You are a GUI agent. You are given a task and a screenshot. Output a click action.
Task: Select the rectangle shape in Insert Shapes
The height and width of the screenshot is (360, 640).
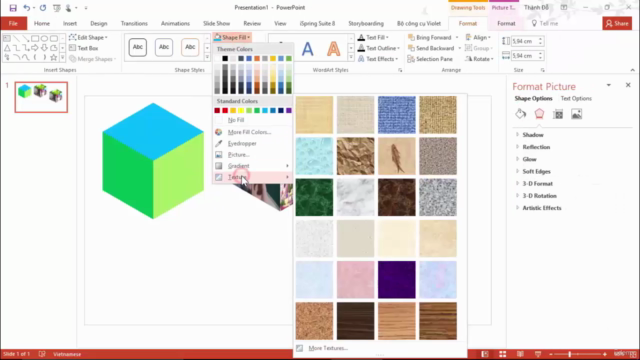pyautogui.click(x=35, y=38)
